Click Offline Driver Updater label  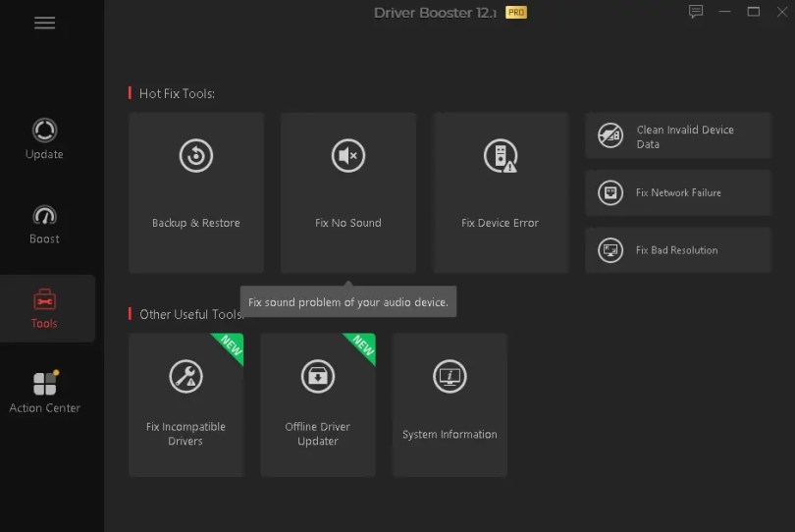point(317,434)
